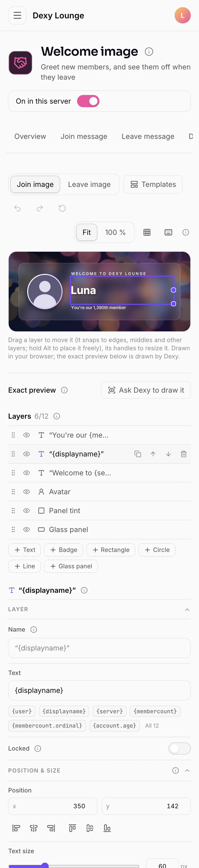Delete the "{displayname}" layer
Image resolution: width=199 pixels, height=868 pixels.
(x=183, y=454)
